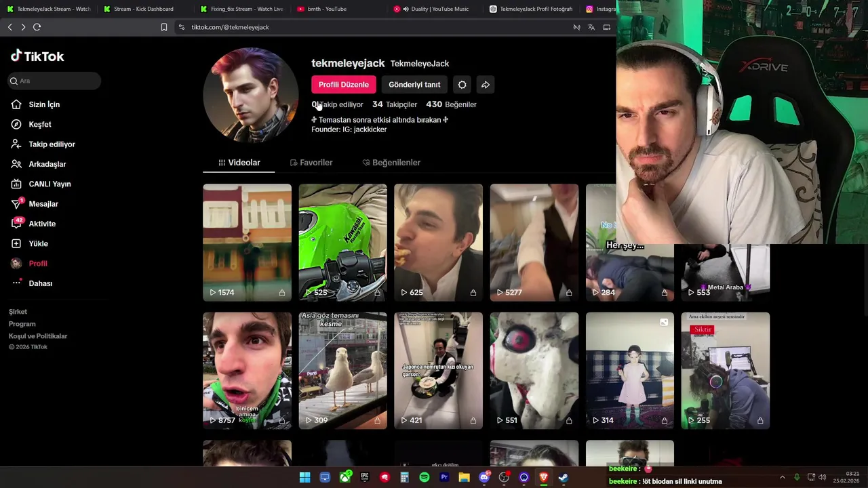
Task: Open green Kawasaki motorcycle video
Action: tap(342, 243)
